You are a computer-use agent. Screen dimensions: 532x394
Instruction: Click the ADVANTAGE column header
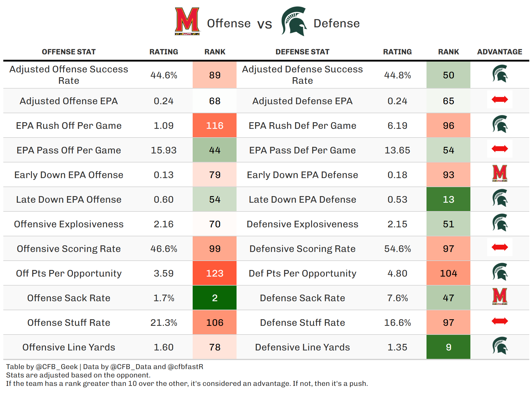tap(500, 52)
